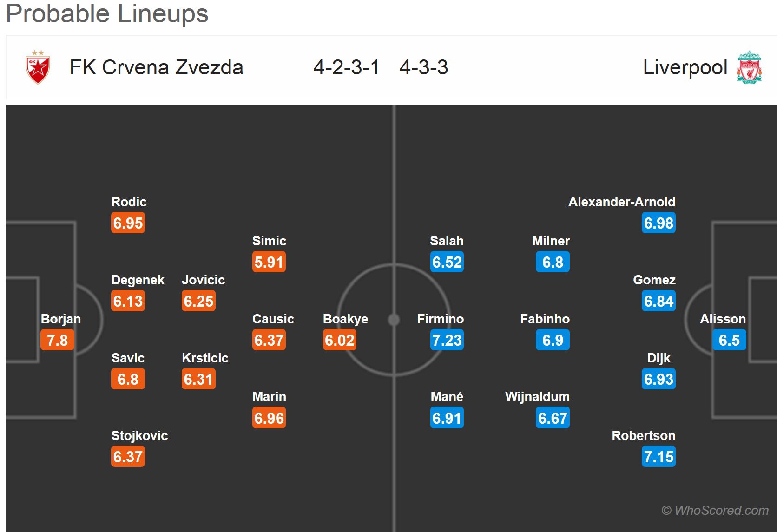Image resolution: width=777 pixels, height=532 pixels.
Task: Click Wijnaldum's 6.67 rating badge
Action: pos(552,418)
